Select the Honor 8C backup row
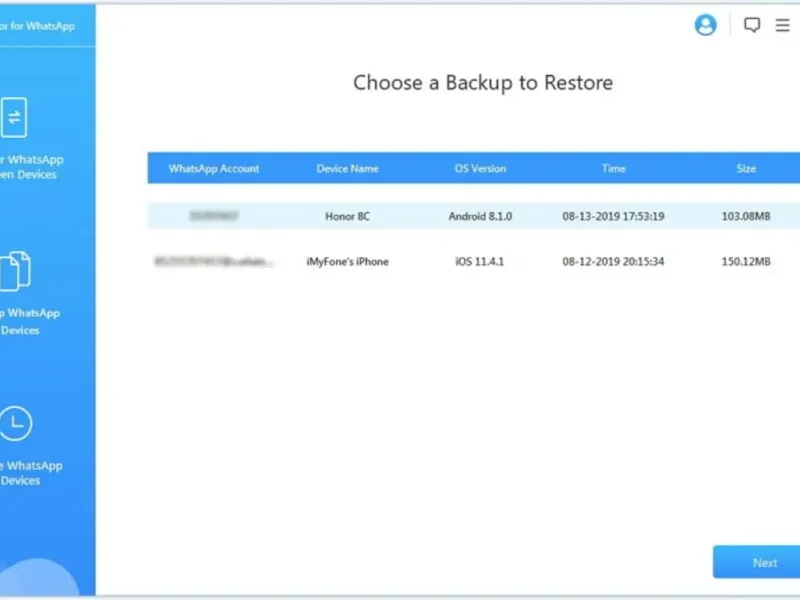The height and width of the screenshot is (600, 800). tap(474, 216)
